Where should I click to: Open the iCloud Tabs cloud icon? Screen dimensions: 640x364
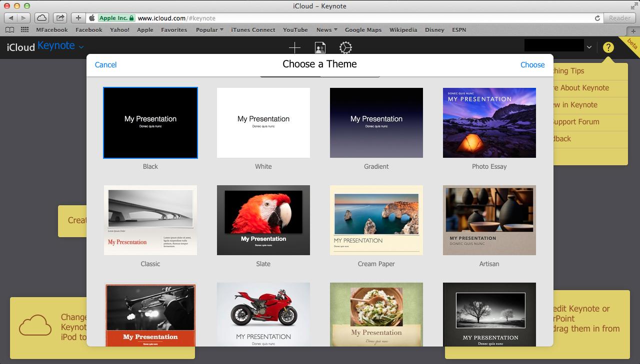click(42, 18)
